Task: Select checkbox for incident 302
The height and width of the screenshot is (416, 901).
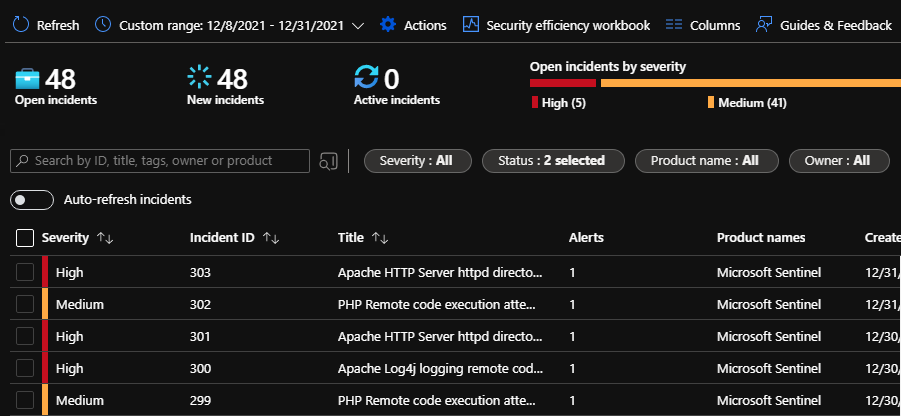Action: coord(25,304)
